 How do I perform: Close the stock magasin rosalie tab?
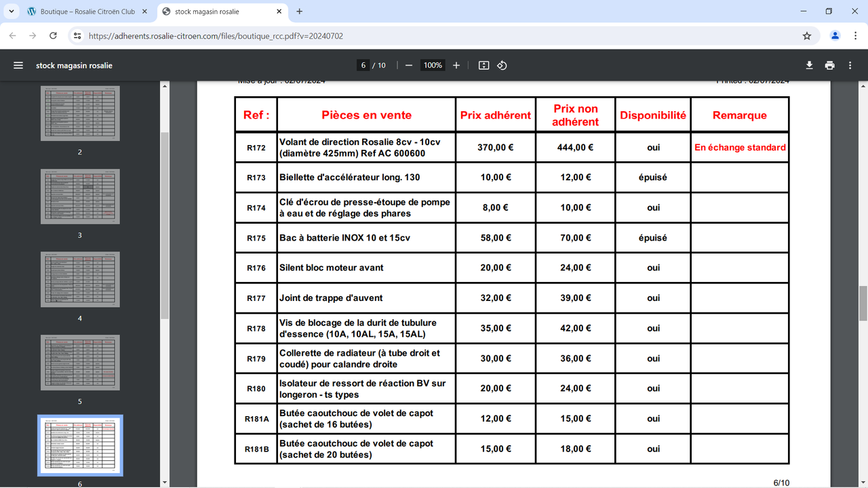[x=280, y=12]
